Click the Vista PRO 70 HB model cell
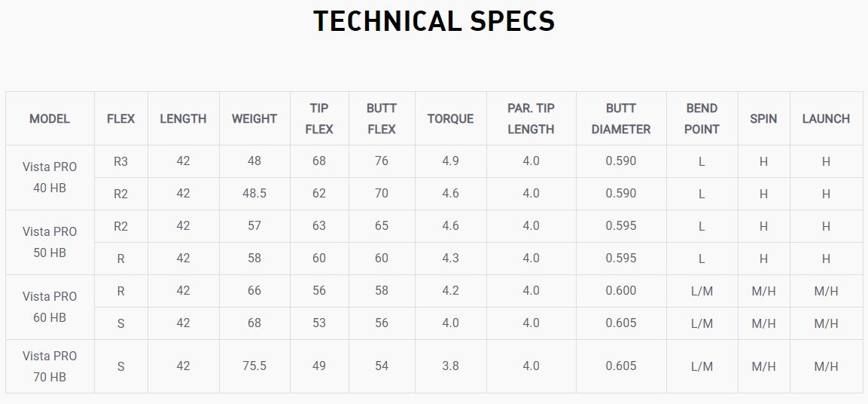 (x=50, y=366)
